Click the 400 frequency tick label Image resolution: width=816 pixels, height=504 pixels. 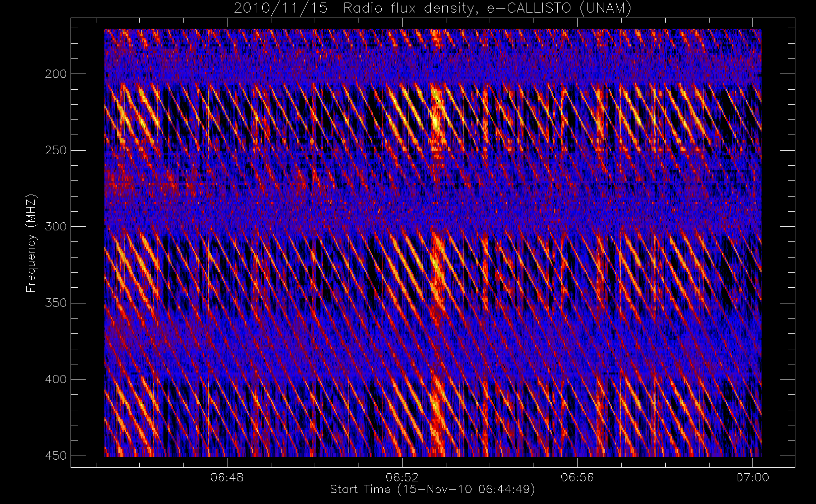pos(56,380)
